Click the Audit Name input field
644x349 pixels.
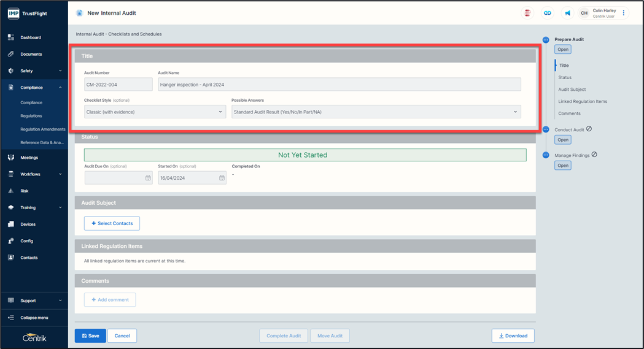[339, 85]
